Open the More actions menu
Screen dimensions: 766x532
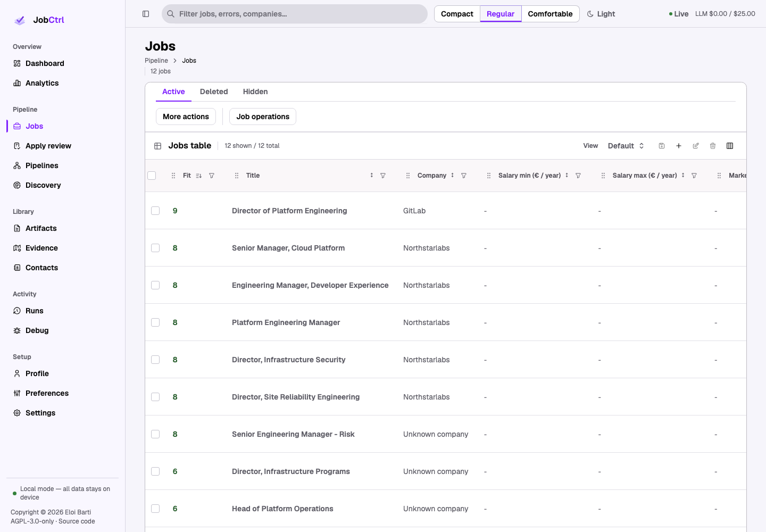[x=186, y=117]
